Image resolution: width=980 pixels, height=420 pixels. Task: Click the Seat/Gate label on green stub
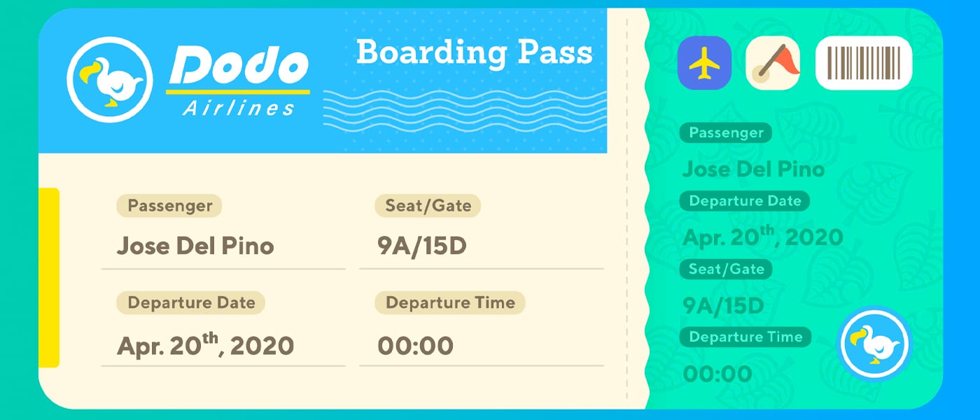[x=726, y=269]
